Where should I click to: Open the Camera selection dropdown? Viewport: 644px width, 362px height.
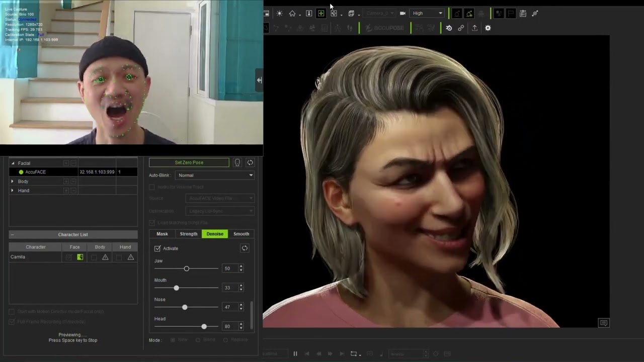(380, 13)
